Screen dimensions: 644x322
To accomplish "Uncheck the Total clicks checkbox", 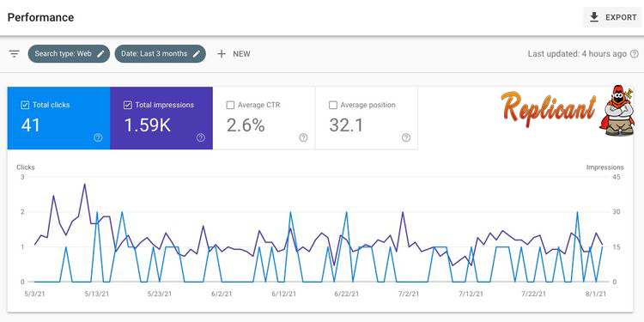I will [x=25, y=105].
